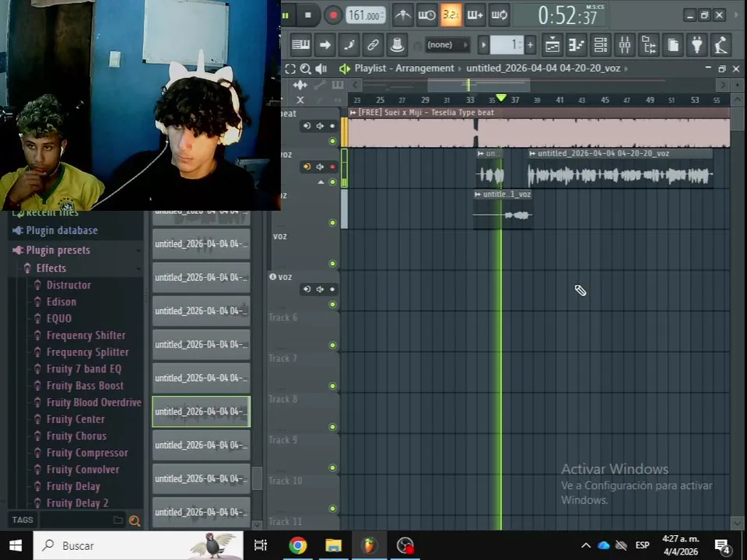The height and width of the screenshot is (560, 747).
Task: Select the highlighted untitled_2026-04-04 sample thumbnail
Action: (x=201, y=411)
